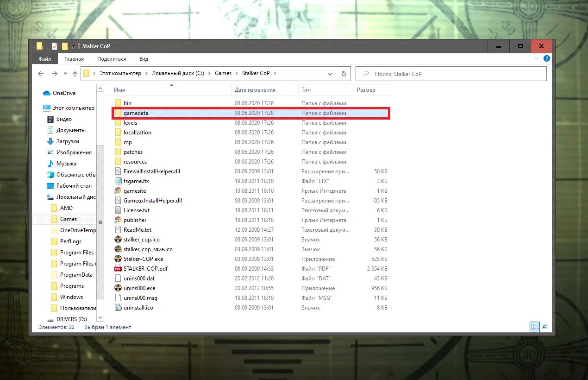This screenshot has height=380, width=588.
Task: Select Этот компьютер in navigation pane
Action: (69, 108)
